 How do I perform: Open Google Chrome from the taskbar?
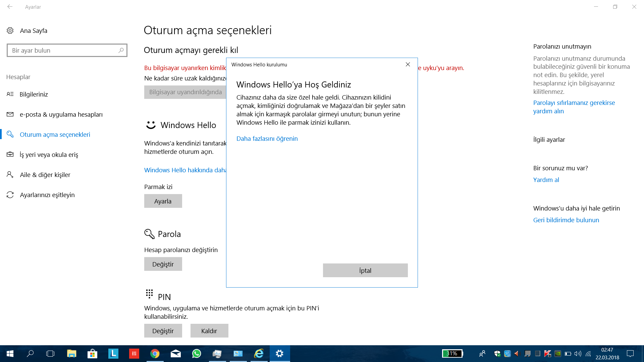[x=155, y=353]
